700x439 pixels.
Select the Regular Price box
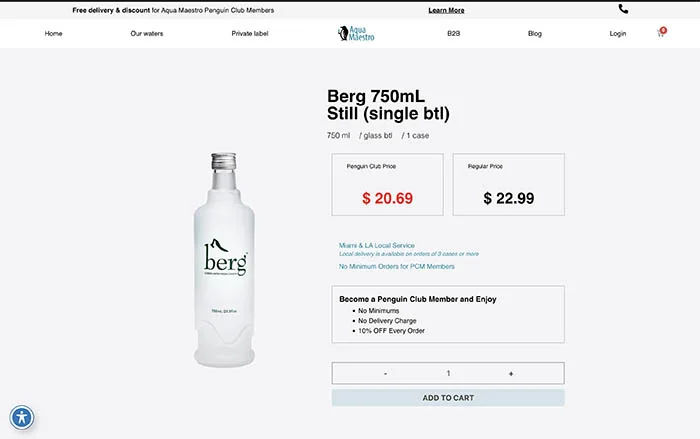click(x=508, y=184)
